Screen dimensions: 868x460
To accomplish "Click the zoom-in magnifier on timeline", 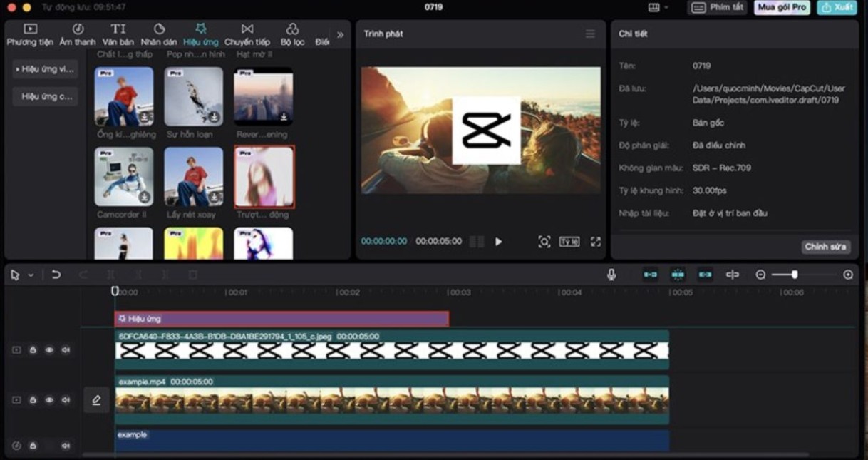I will pos(848,275).
